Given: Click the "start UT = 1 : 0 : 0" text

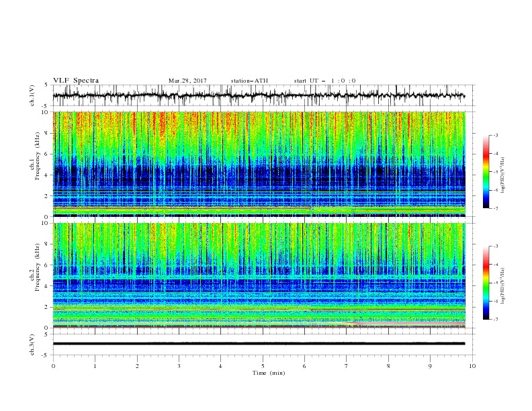Looking at the screenshot, I should point(324,81).
